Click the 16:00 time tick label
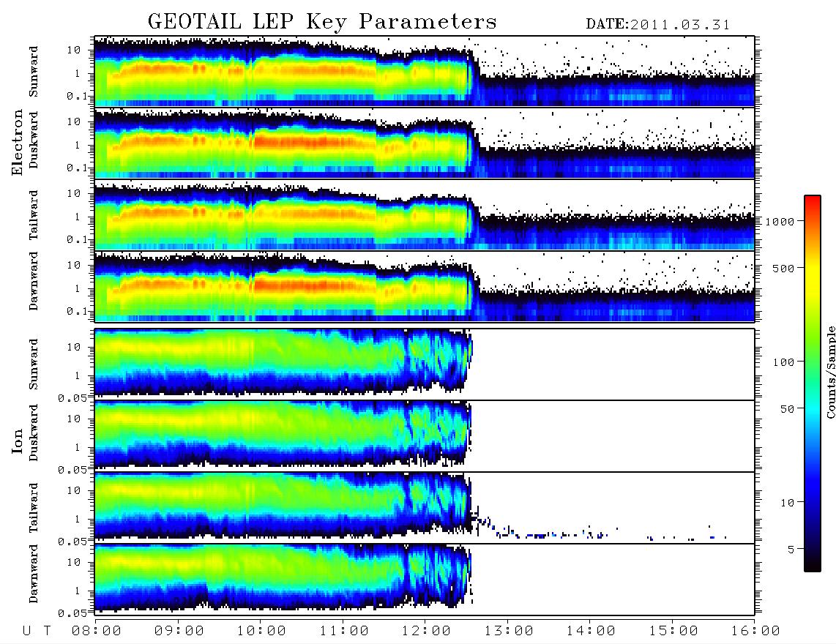This screenshot has width=836, height=644. point(755,631)
